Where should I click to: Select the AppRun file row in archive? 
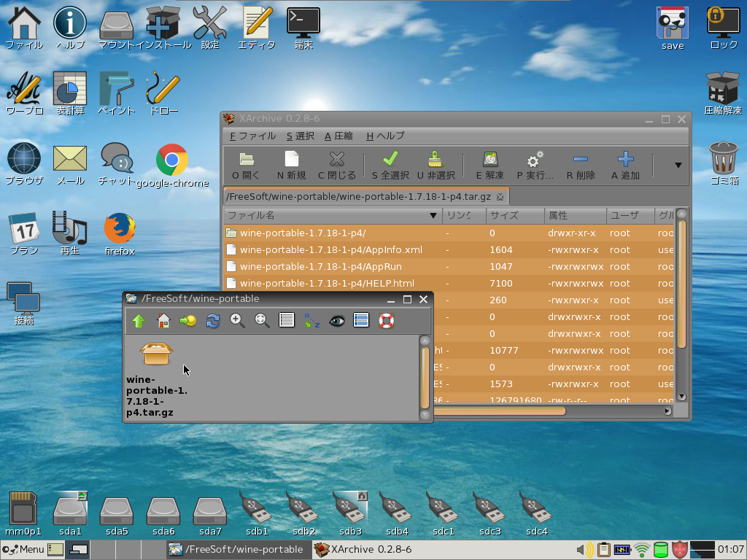[320, 266]
